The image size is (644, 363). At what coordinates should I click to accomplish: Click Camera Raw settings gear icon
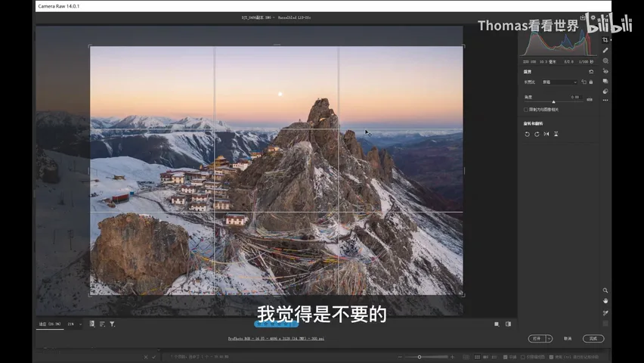593,17
